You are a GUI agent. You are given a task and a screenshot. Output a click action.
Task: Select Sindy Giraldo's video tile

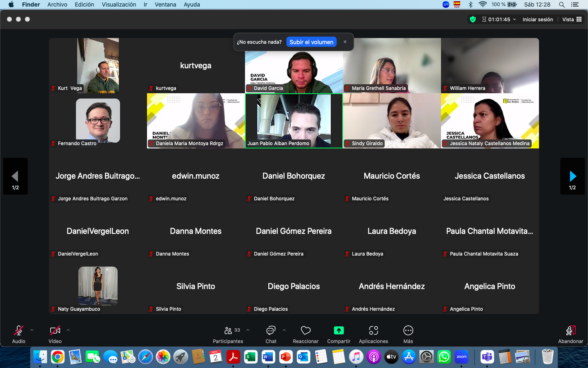pyautogui.click(x=392, y=121)
